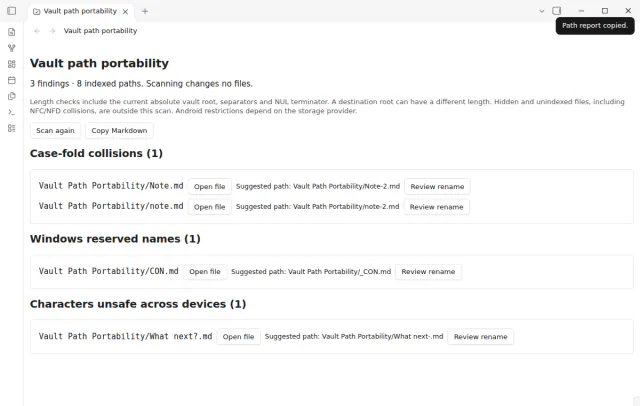Select the Vault path portability tab

(x=80, y=11)
